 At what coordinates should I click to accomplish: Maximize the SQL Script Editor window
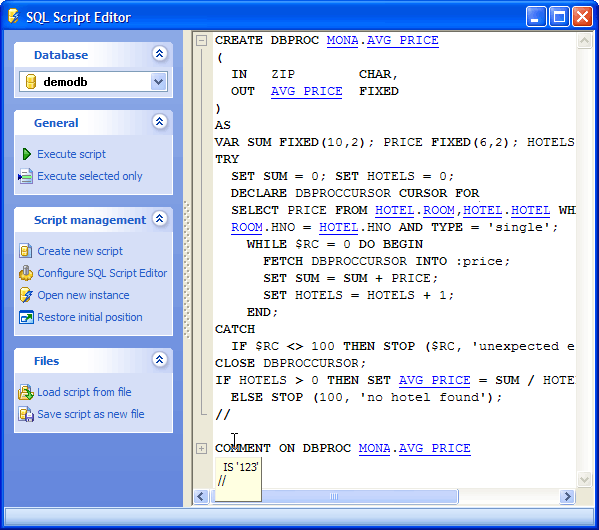[559, 17]
